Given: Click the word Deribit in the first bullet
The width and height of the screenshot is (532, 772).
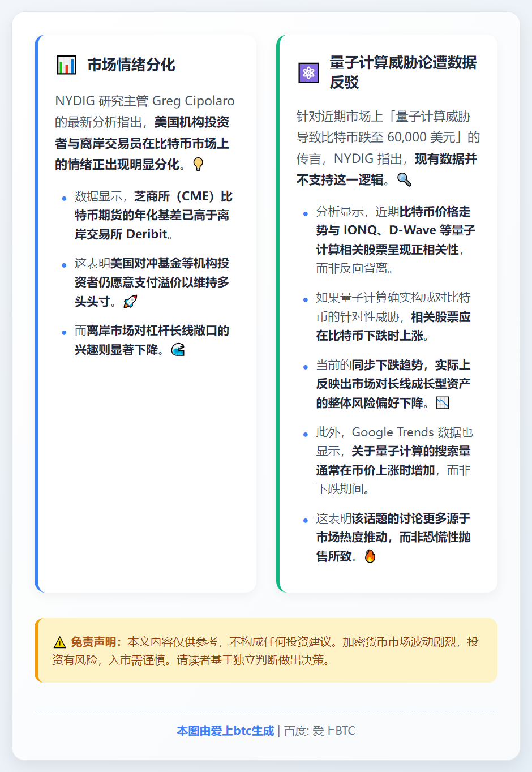Looking at the screenshot, I should tap(147, 234).
